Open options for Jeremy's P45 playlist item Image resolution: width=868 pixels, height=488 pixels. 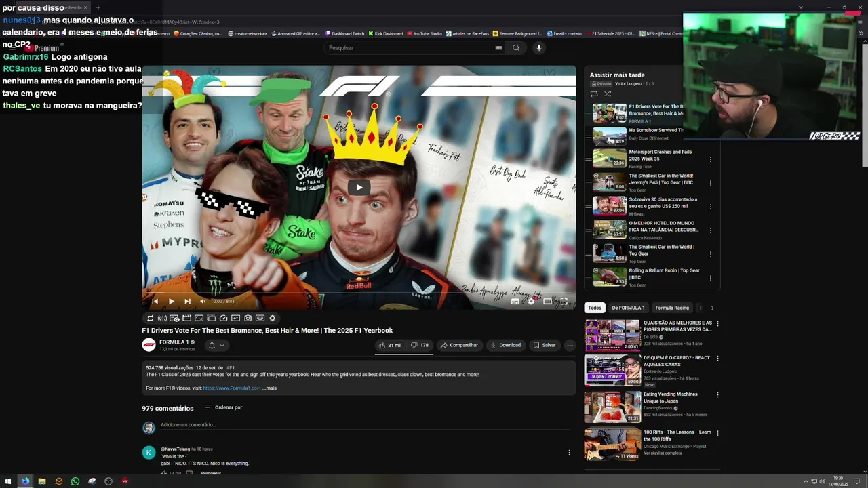pos(711,183)
